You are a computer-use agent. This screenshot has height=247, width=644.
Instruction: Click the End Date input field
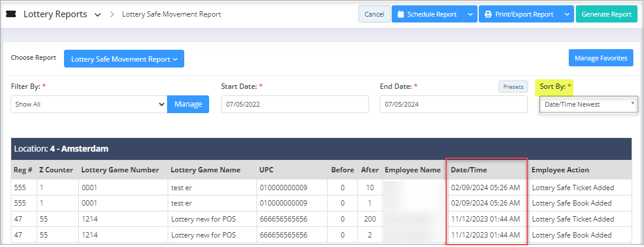point(453,104)
